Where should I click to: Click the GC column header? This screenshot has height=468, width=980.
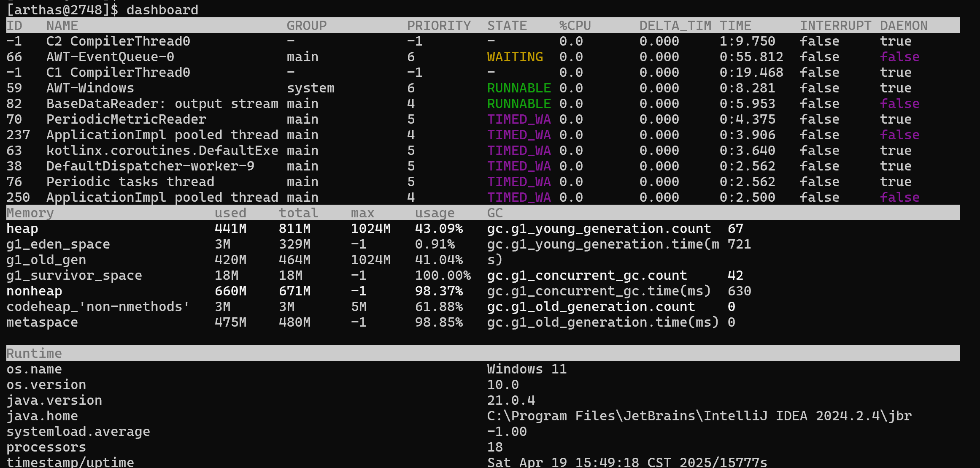click(x=494, y=213)
